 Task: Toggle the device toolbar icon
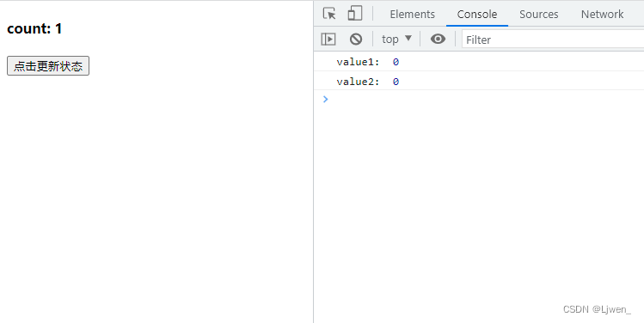click(x=355, y=14)
